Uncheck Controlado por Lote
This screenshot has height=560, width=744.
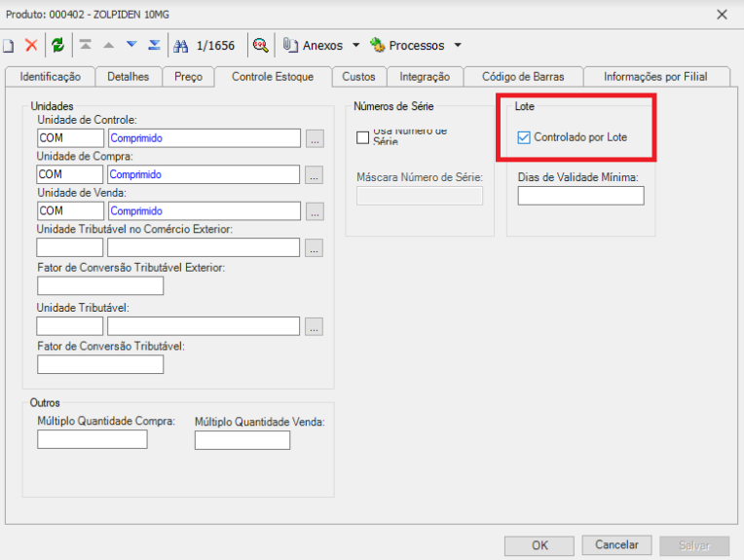524,137
